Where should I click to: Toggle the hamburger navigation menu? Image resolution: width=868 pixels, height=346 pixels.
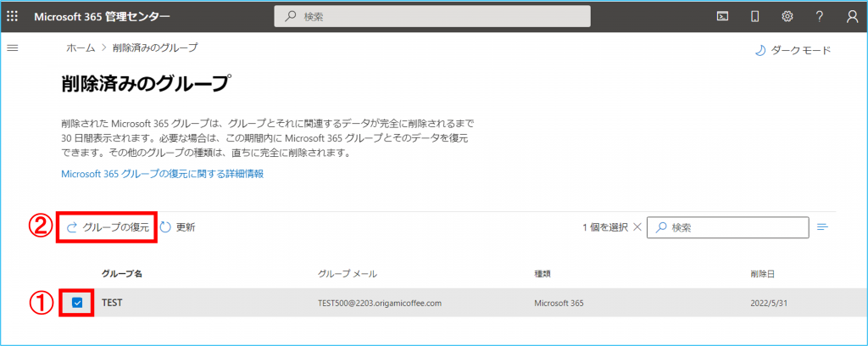tap(13, 48)
